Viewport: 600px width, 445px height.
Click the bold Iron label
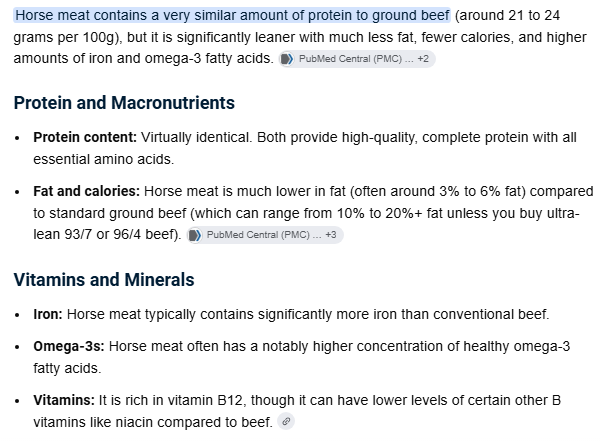click(x=48, y=315)
